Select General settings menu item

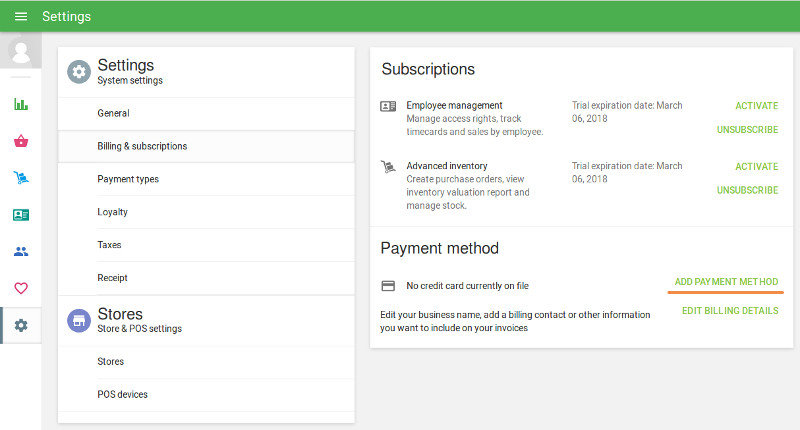(x=113, y=114)
